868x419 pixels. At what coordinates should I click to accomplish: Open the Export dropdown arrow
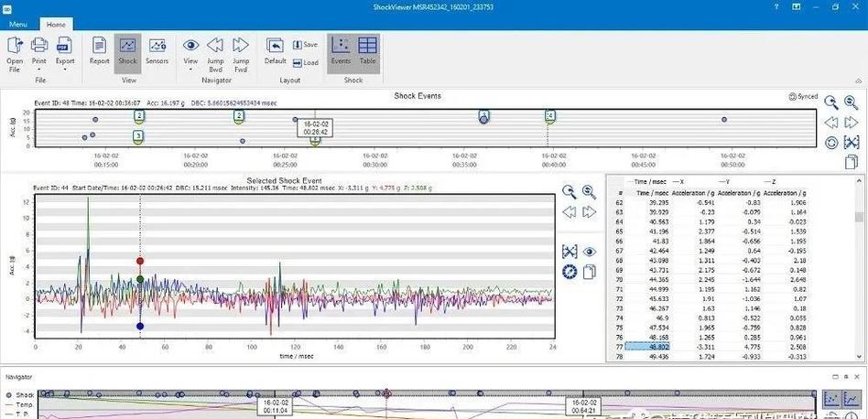[65, 70]
